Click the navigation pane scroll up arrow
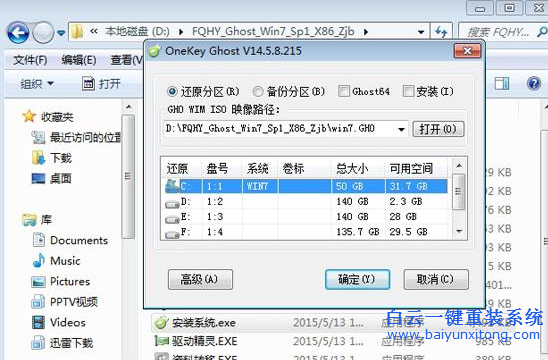The width and height of the screenshot is (548, 360). tap(129, 107)
